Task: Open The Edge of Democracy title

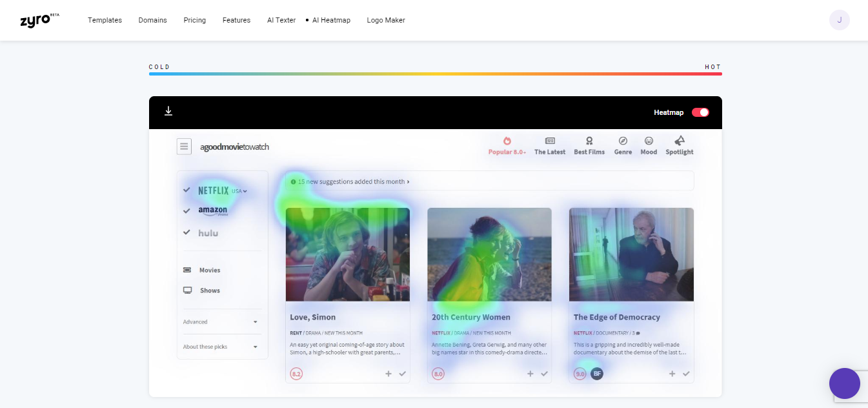Action: click(x=617, y=317)
